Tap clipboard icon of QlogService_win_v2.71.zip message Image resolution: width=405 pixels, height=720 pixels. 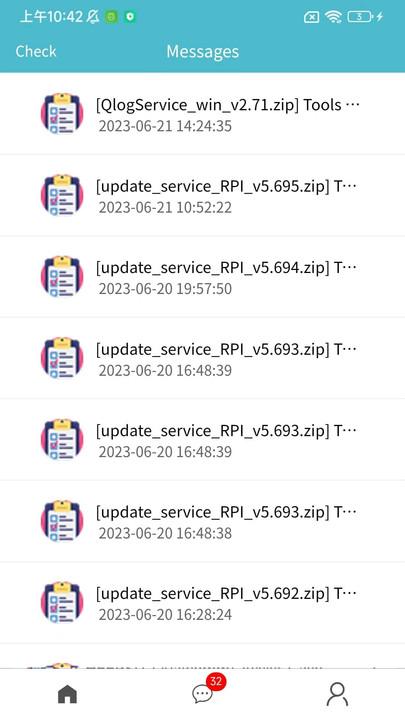pyautogui.click(x=62, y=114)
